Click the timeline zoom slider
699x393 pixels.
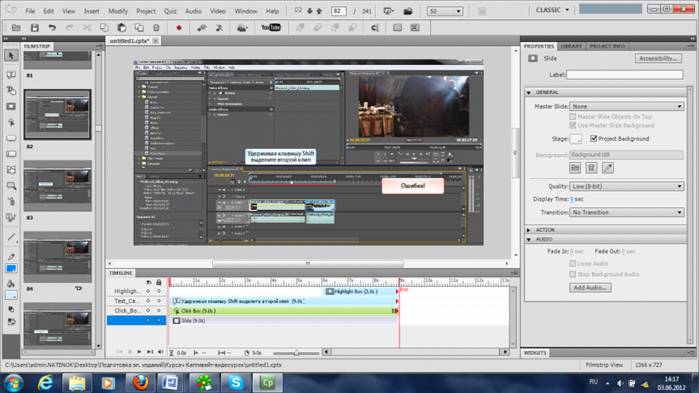296,353
